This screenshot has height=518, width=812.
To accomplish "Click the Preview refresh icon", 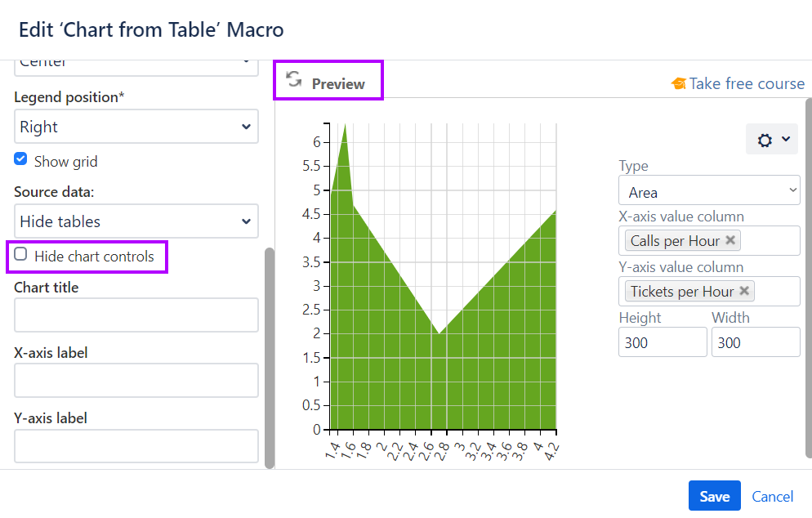I will pos(294,79).
